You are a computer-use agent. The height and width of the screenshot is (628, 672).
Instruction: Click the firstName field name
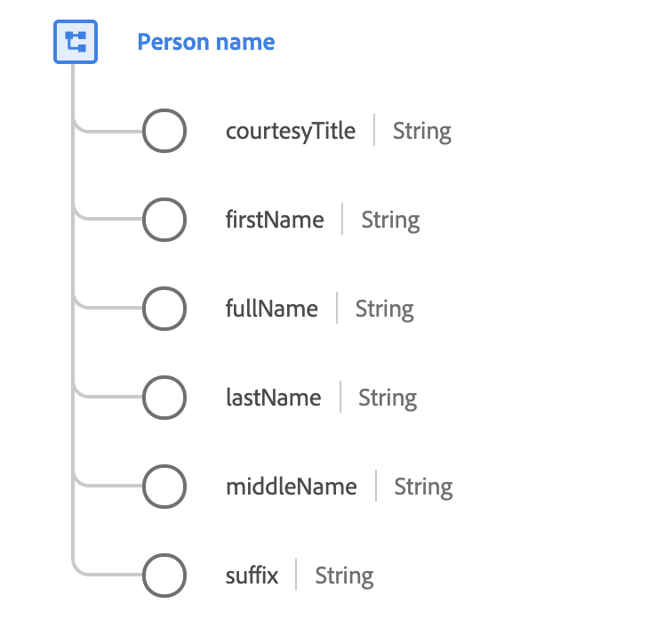click(275, 221)
